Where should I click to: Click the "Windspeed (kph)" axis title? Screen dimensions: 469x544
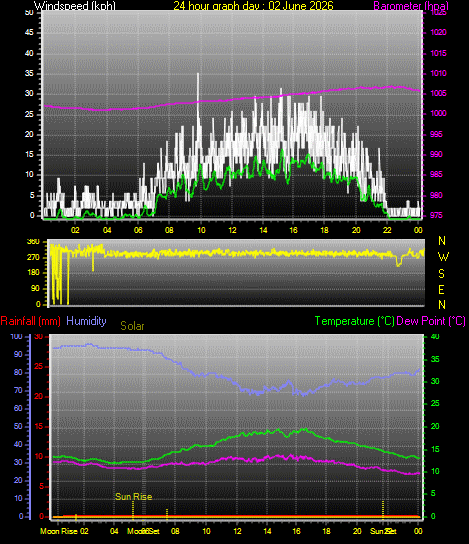(75, 6)
